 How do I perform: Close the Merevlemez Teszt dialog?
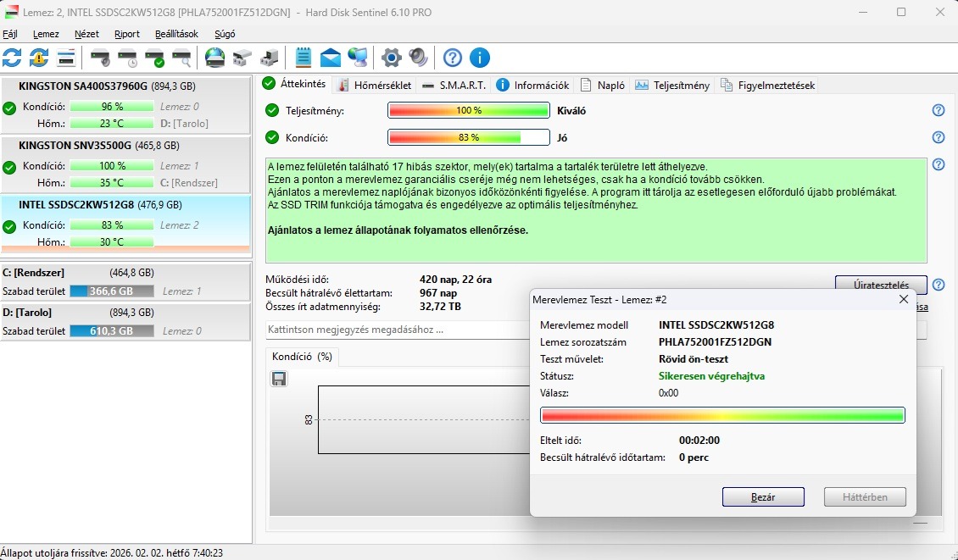[x=904, y=299]
